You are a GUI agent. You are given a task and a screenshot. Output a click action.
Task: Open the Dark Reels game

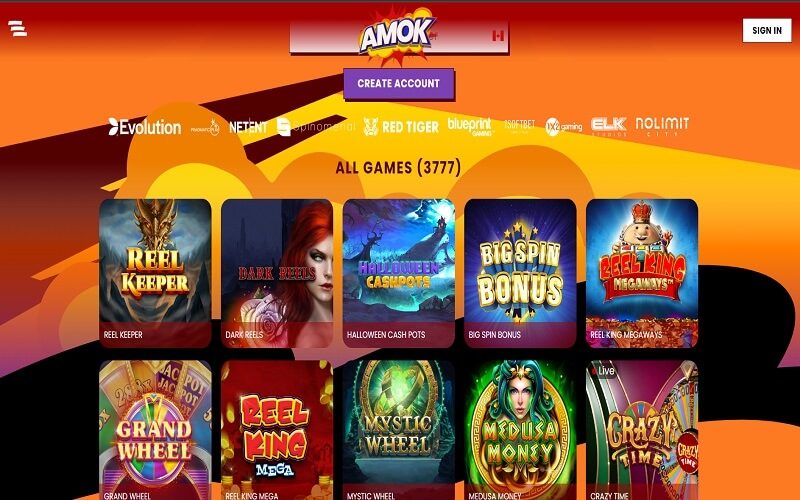coord(277,273)
